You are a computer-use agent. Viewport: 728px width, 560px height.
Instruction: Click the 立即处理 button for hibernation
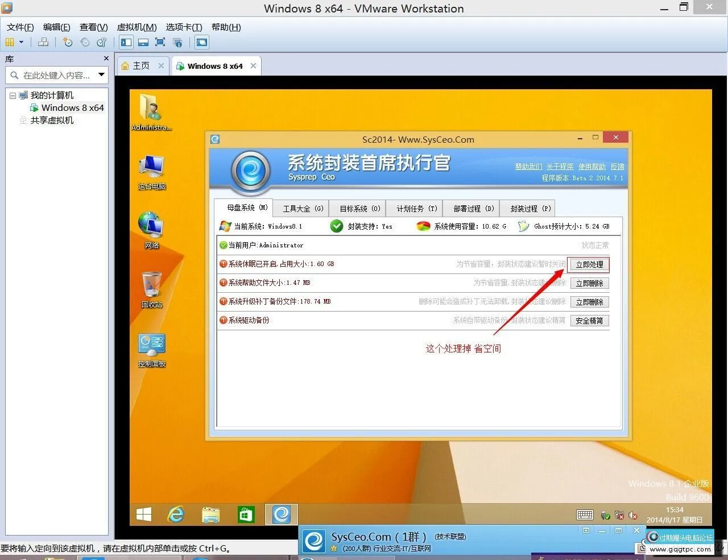[x=589, y=264]
